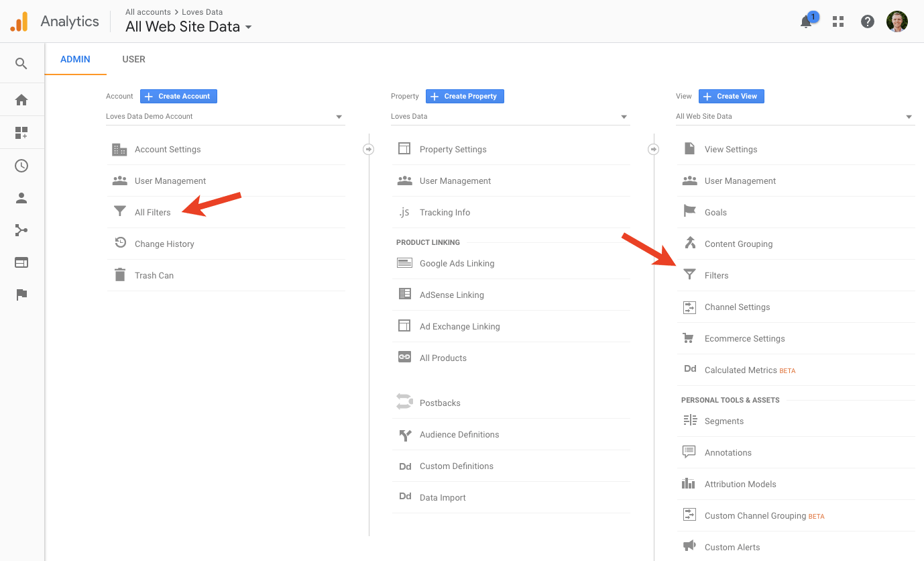924x561 pixels.
Task: Click the arrow between Account and Property columns
Action: 368,149
